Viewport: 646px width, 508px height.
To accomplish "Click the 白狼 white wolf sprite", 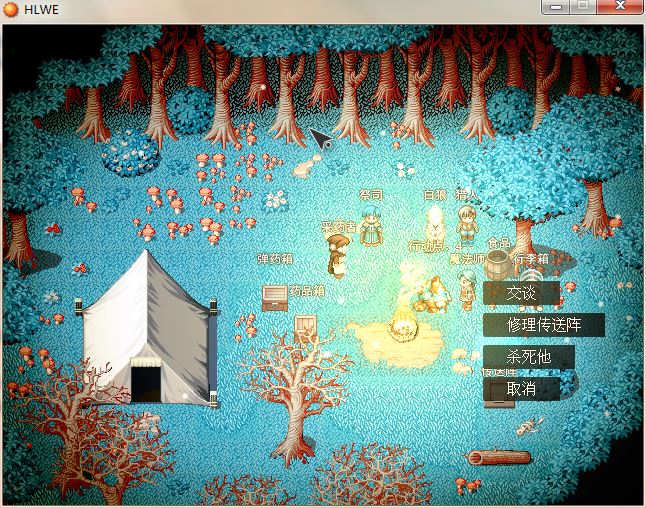I will coord(433,225).
